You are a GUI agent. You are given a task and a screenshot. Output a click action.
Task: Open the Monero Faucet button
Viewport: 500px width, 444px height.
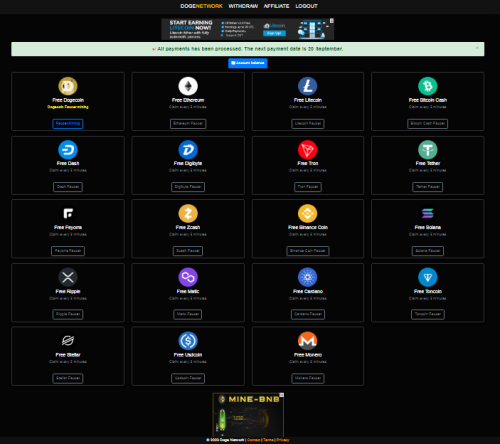coord(308,378)
